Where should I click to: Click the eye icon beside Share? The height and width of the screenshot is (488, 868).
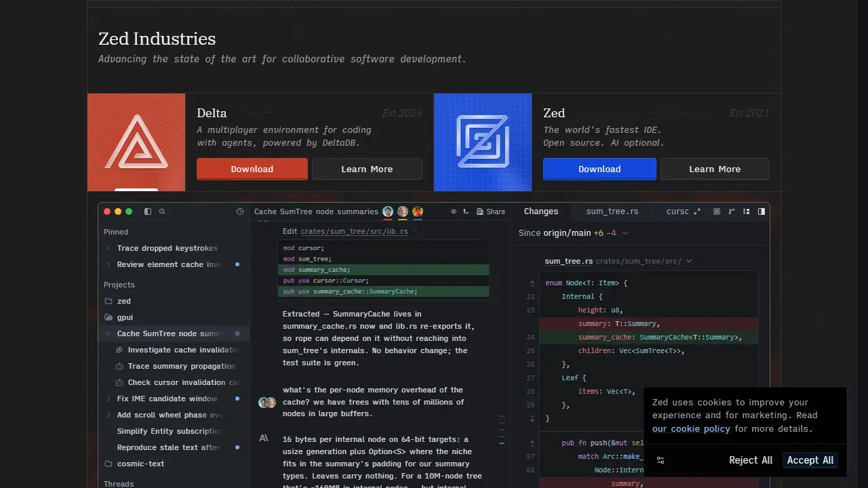click(x=454, y=211)
